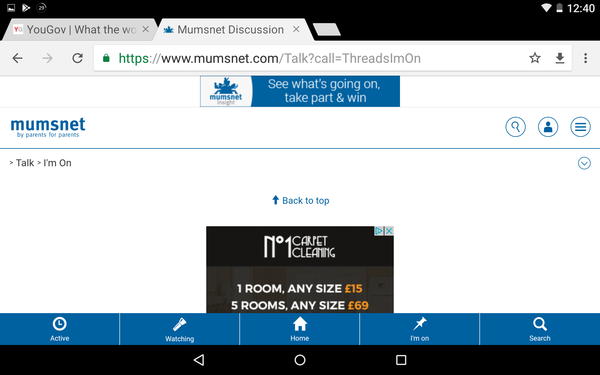Tap the download page icon

coord(560,58)
